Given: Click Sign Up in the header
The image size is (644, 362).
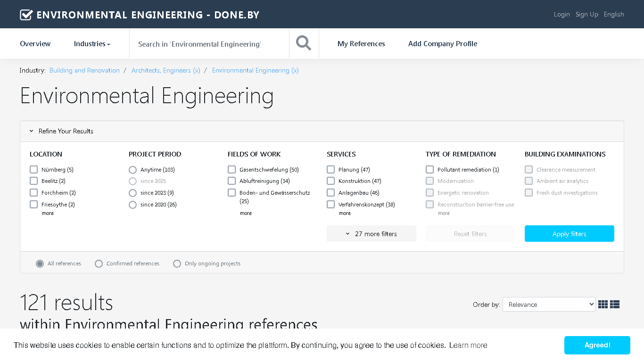Looking at the screenshot, I should (x=587, y=15).
